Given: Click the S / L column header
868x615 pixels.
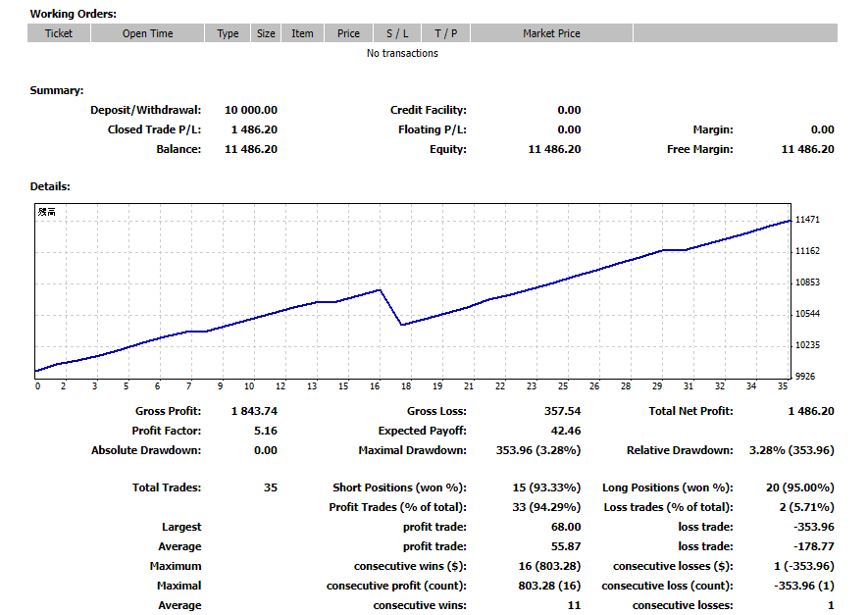Looking at the screenshot, I should click(x=397, y=33).
